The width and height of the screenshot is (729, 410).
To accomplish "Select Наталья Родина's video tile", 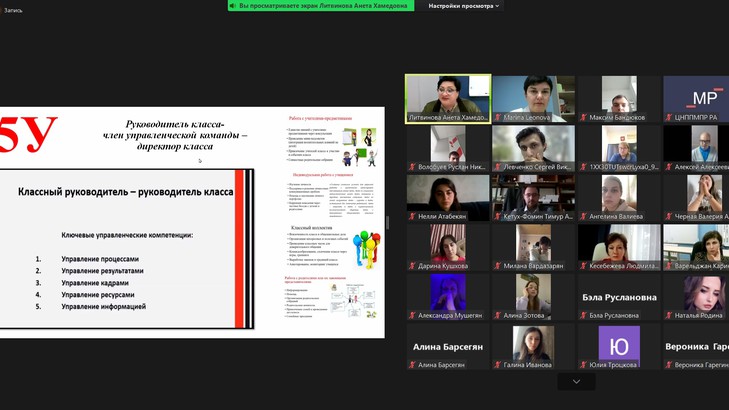I will 696,297.
